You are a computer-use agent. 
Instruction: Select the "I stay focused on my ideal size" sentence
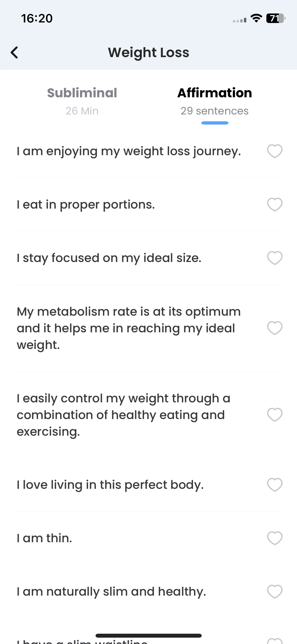[109, 258]
